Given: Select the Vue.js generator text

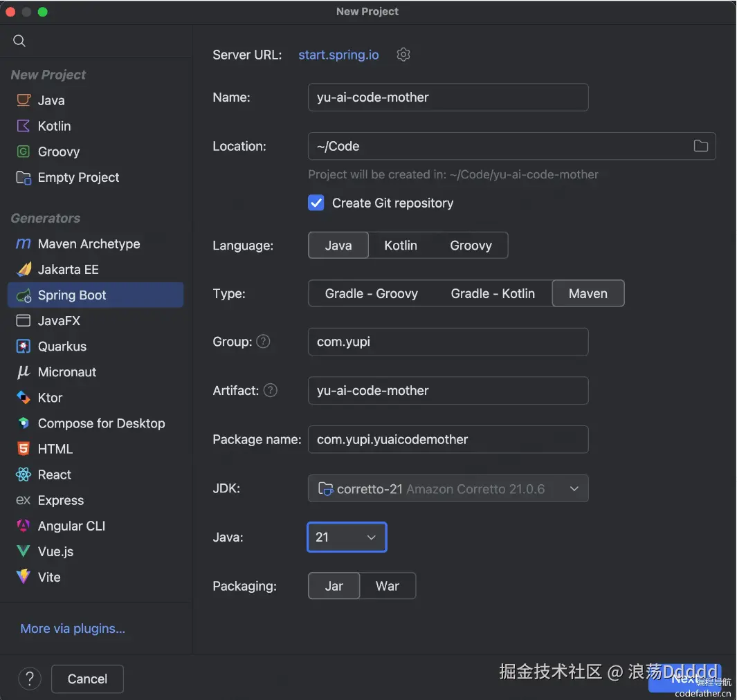Looking at the screenshot, I should (x=55, y=551).
